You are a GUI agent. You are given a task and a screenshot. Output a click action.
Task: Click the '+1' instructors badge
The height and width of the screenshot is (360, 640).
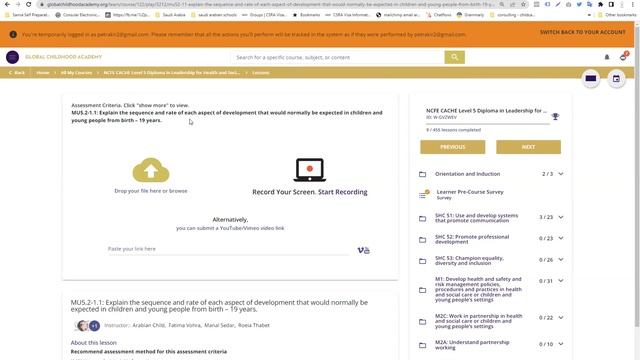[x=94, y=326]
